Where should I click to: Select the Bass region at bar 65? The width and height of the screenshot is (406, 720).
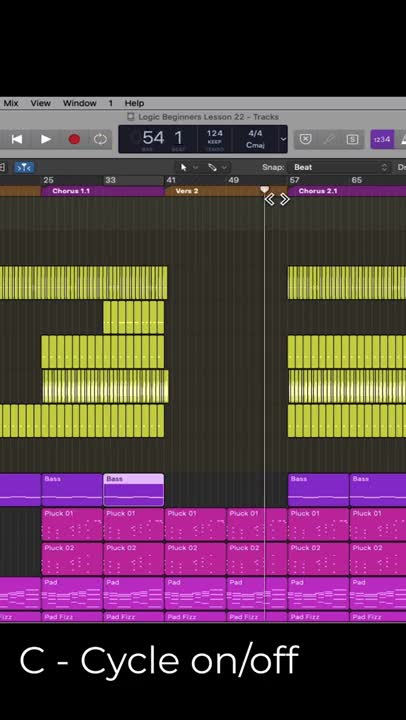coord(378,489)
